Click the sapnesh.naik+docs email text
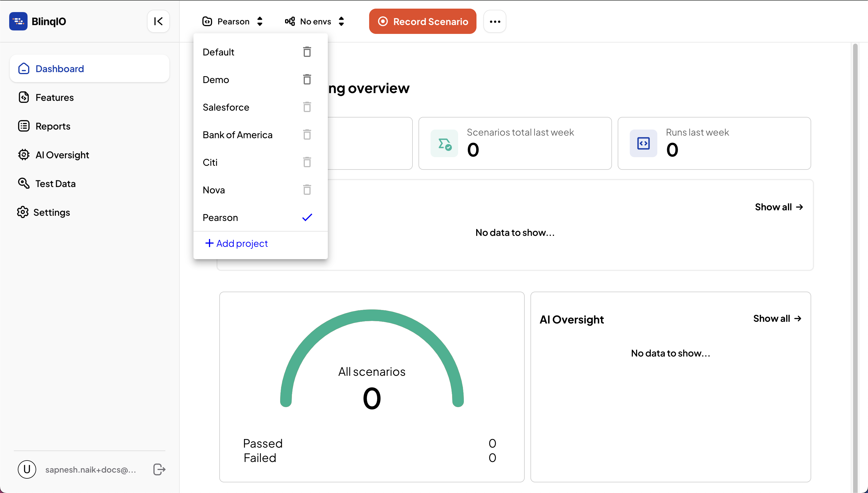 90,470
